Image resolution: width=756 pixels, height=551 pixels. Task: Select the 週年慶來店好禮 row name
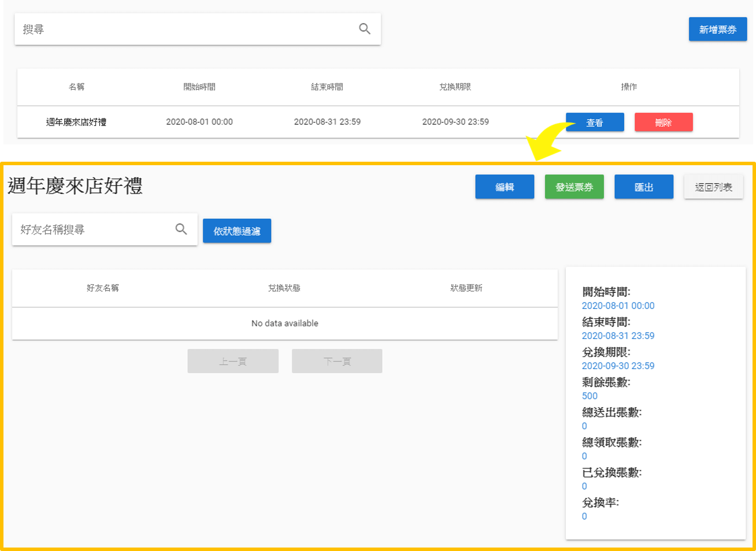coord(76,122)
